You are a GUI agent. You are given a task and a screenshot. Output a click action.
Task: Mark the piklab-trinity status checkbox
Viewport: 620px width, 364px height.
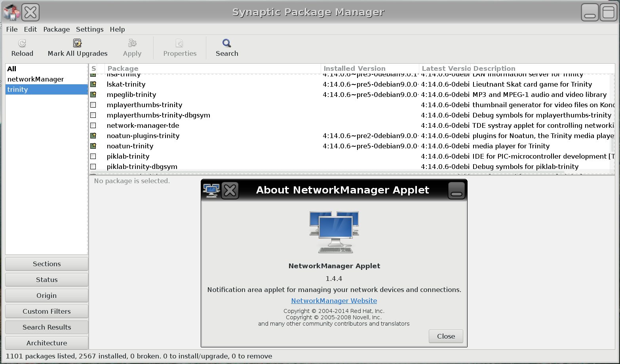click(93, 156)
